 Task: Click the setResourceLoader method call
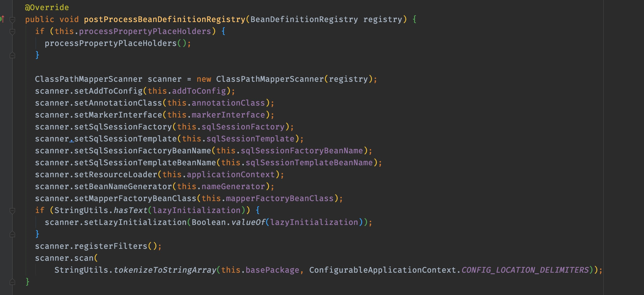point(116,174)
